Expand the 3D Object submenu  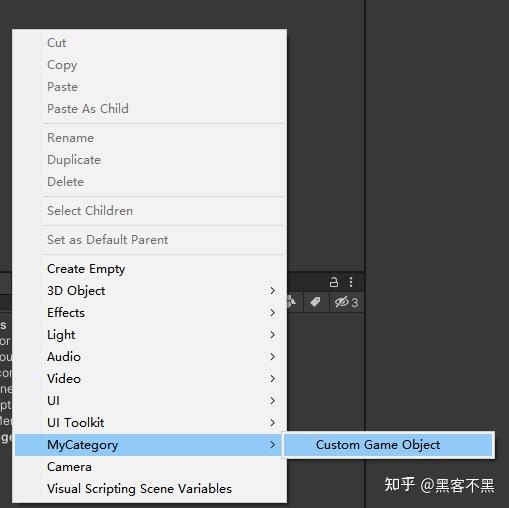(149, 291)
